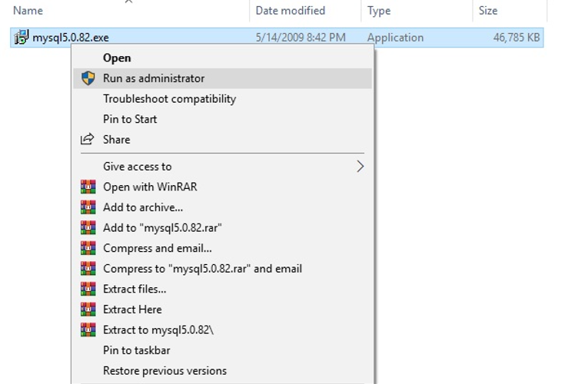
Task: Click the WinRAR icon beside Compress to "mysql5.0.82.rar" and email
Action: click(88, 268)
